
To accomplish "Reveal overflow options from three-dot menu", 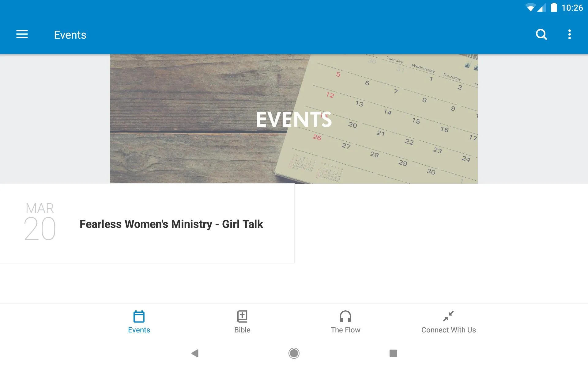I will (570, 34).
